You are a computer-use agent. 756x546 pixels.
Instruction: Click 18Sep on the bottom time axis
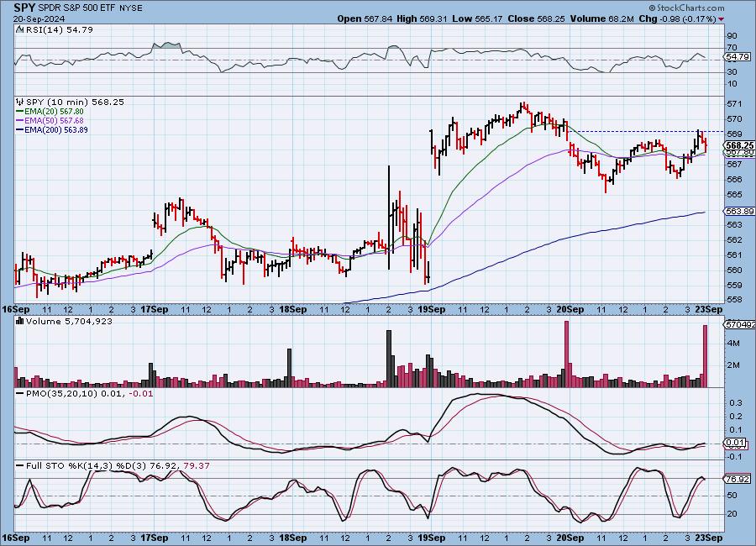pyautogui.click(x=293, y=538)
